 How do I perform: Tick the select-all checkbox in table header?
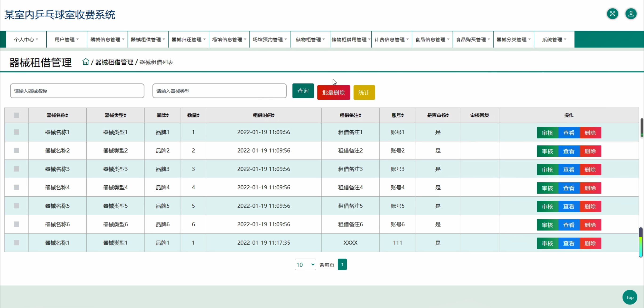point(16,115)
